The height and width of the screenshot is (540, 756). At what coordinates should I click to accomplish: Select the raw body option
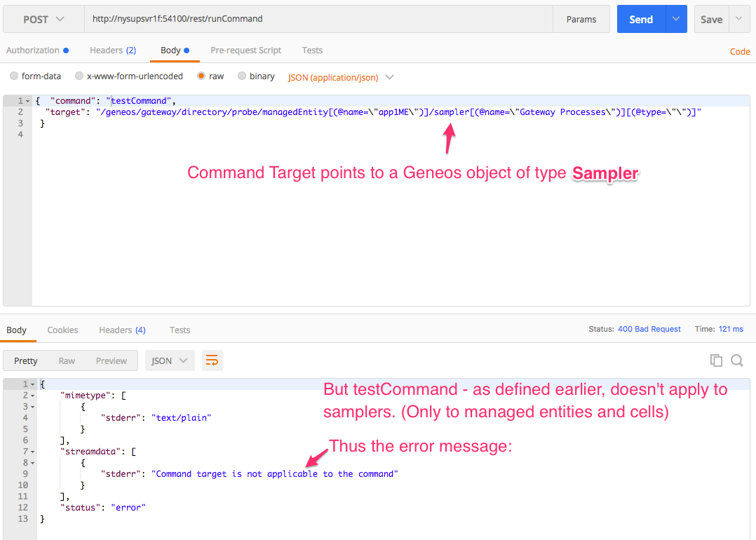pos(201,76)
